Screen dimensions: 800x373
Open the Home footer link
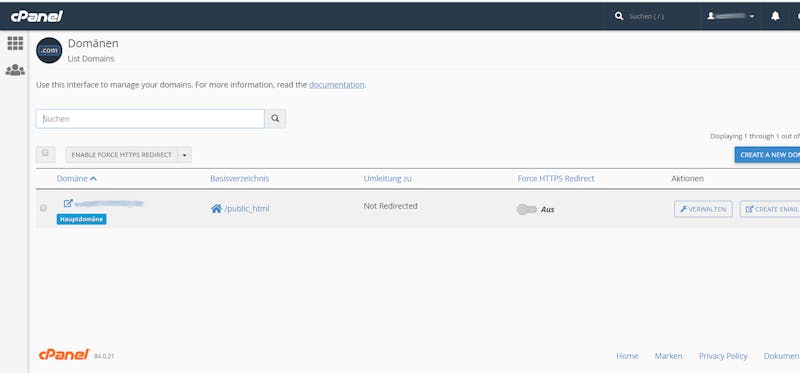pos(627,356)
